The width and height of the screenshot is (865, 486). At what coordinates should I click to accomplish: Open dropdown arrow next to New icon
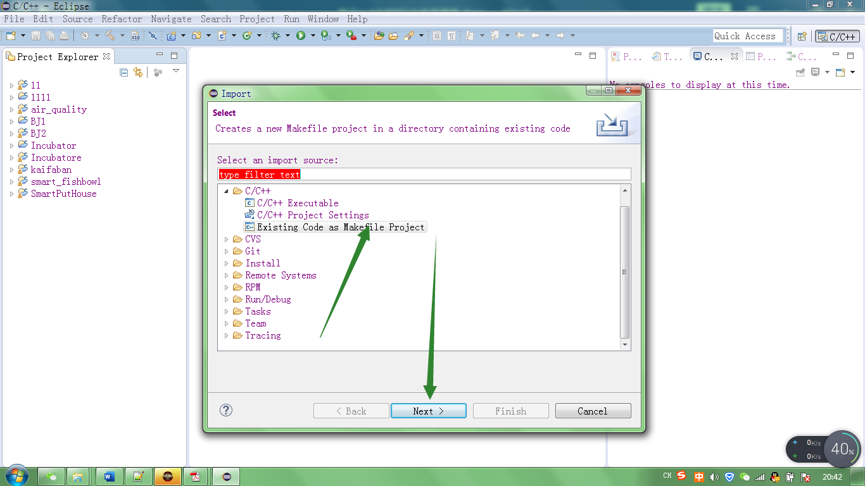click(x=23, y=36)
